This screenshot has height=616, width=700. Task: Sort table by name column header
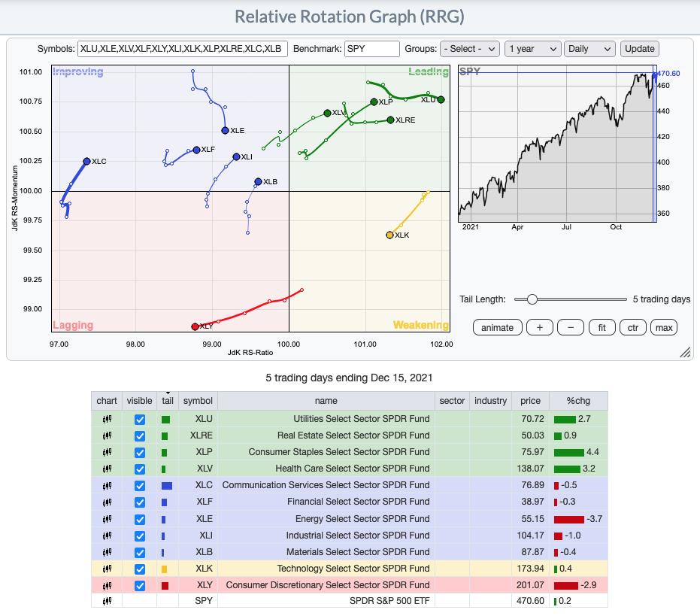click(x=326, y=401)
